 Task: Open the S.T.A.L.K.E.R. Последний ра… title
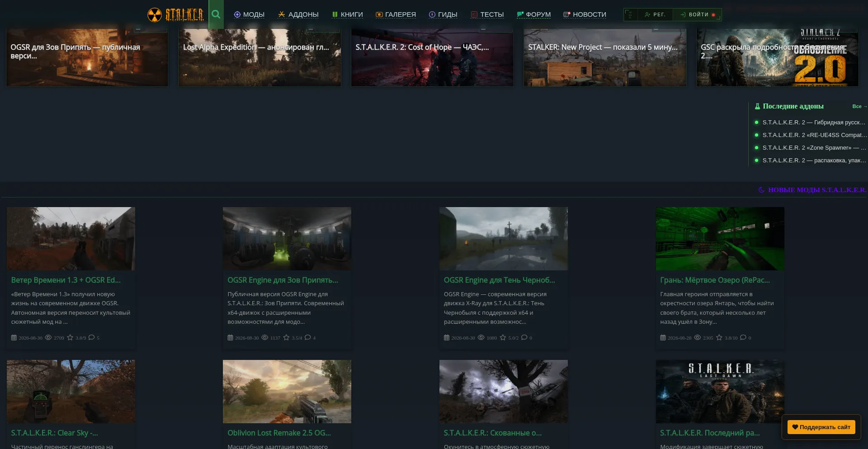click(x=710, y=433)
